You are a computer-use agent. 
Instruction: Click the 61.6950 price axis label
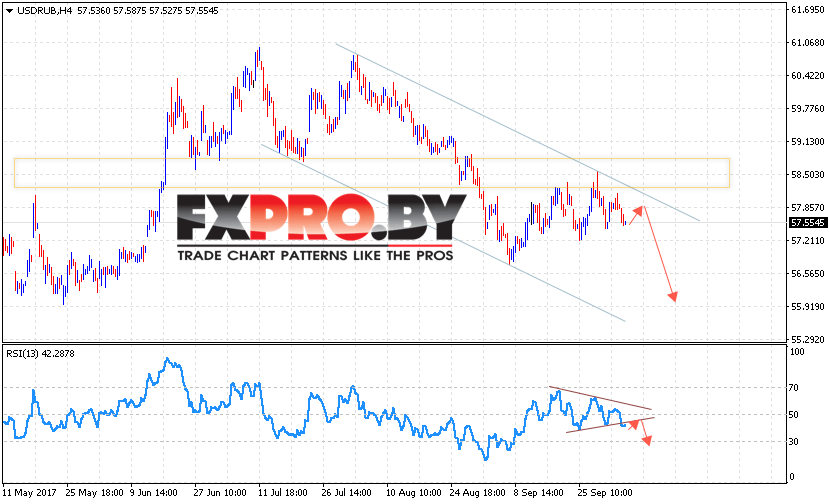point(807,10)
